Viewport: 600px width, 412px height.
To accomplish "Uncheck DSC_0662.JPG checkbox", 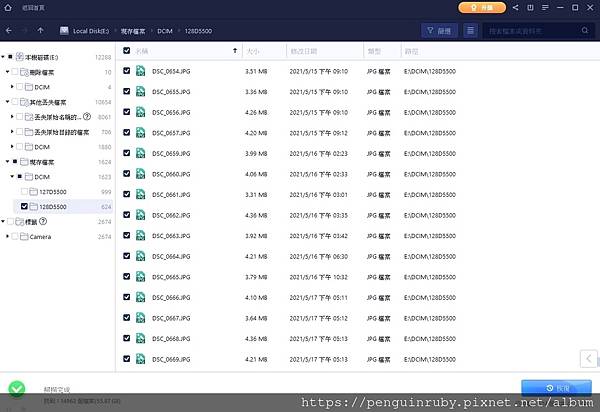I will click(127, 215).
